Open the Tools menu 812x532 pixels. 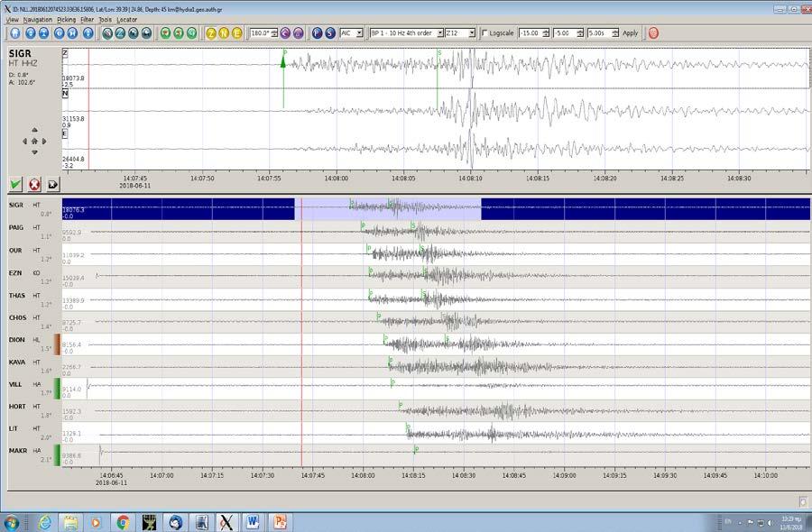tap(106, 20)
